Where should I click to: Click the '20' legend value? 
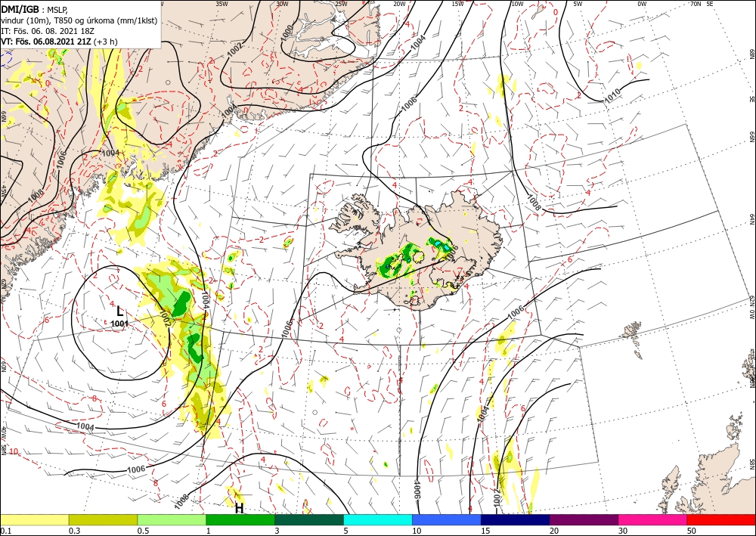pos(554,531)
